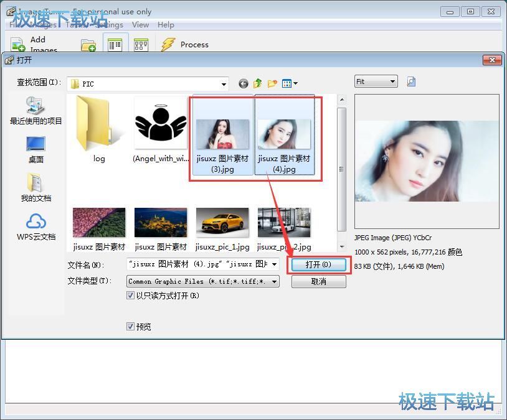
Task: Open the View menu
Action: [x=140, y=25]
